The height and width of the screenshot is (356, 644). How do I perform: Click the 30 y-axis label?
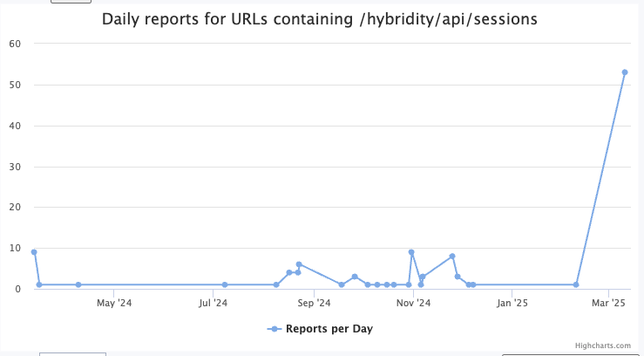tap(15, 167)
